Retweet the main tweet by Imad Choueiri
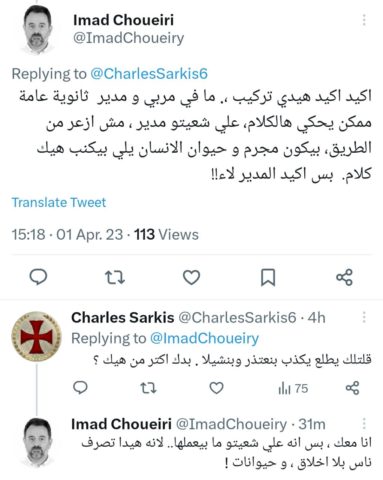This screenshot has width=383, height=480. [115, 277]
